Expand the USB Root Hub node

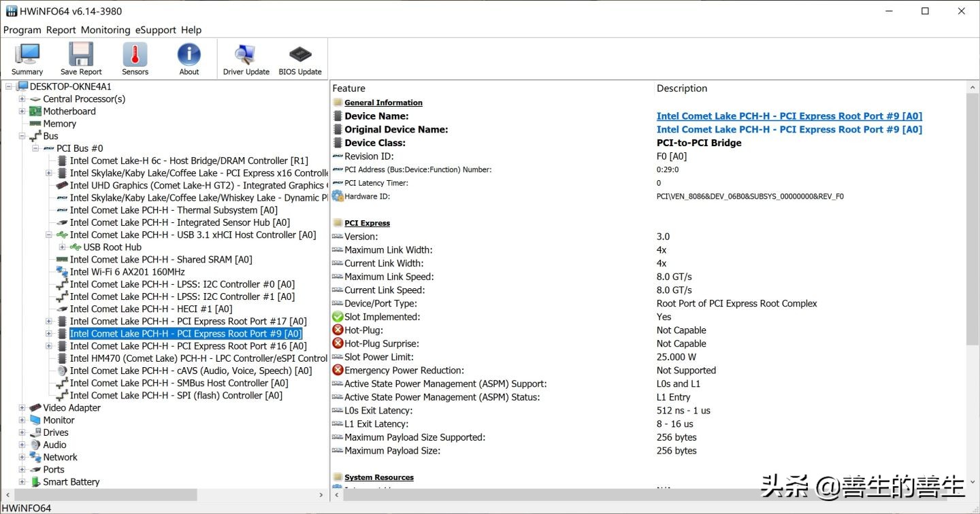click(62, 247)
